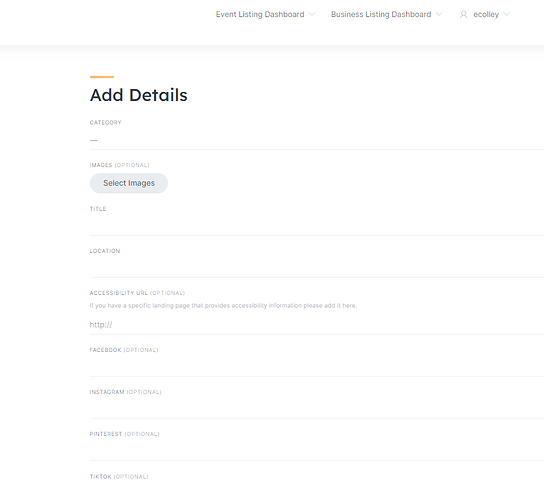Open the Business Listing Dashboard menu

click(381, 14)
